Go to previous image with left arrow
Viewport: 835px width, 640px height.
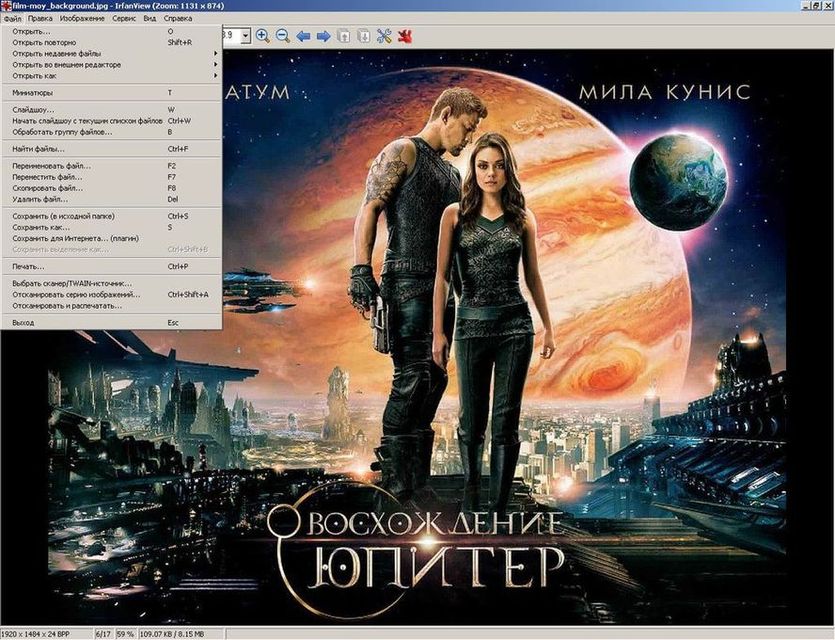coord(303,36)
